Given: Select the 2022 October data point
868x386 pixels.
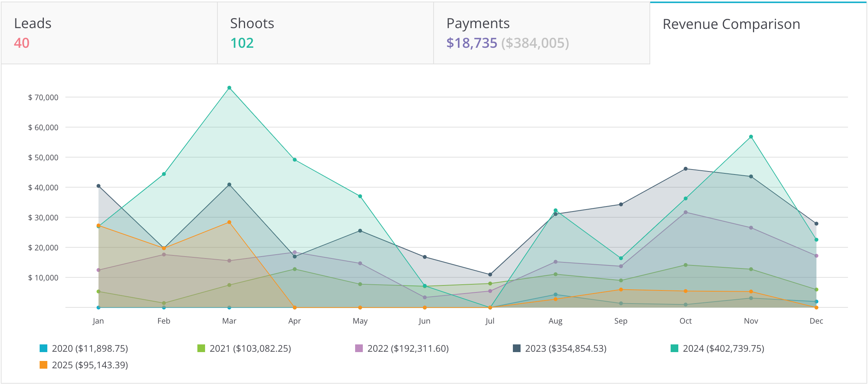Looking at the screenshot, I should coord(686,212).
